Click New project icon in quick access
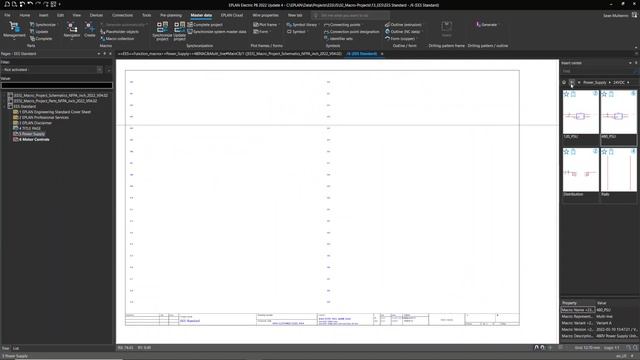This screenshot has width=640, height=360. coord(7,4)
